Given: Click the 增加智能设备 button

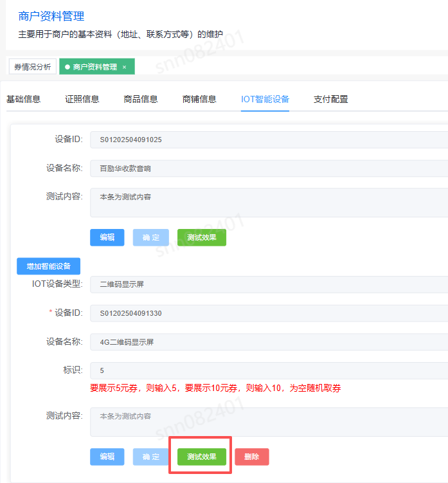Looking at the screenshot, I should coord(48,266).
